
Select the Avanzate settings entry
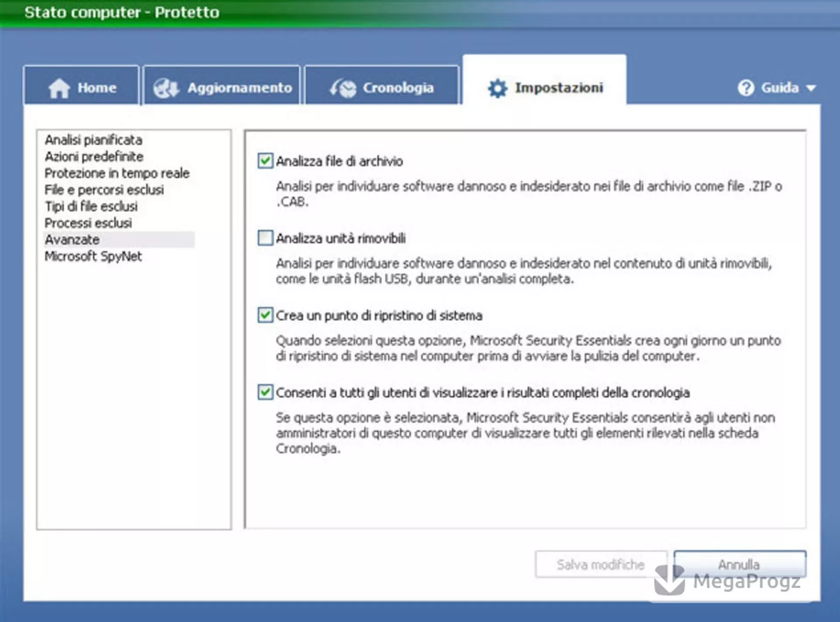119,239
